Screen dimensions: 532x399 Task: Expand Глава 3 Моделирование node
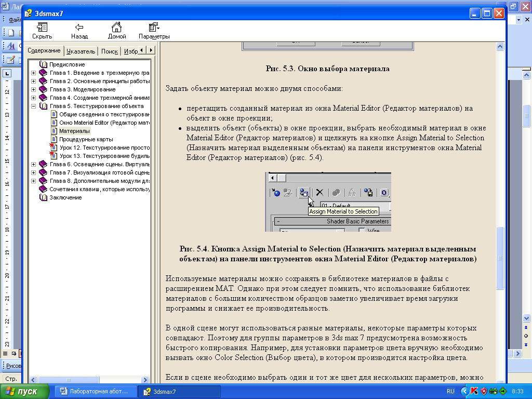coord(33,89)
